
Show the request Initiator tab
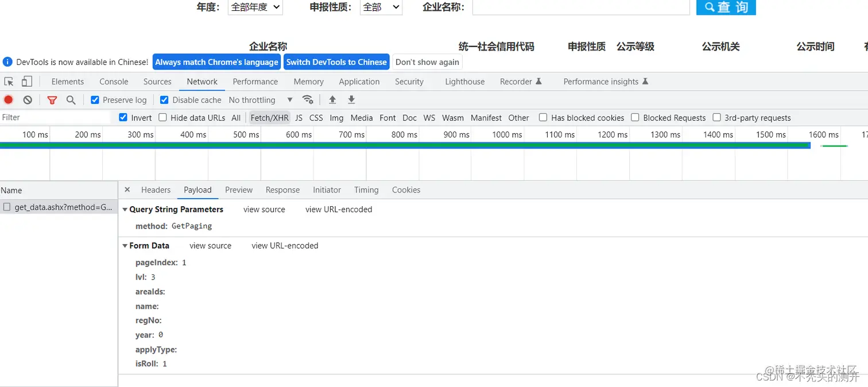(x=327, y=190)
